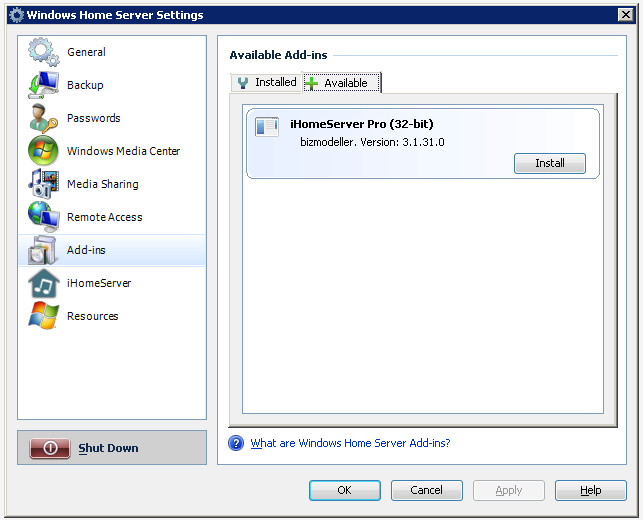Install the iHomeServer Pro add-in
The width and height of the screenshot is (643, 520).
coord(550,163)
